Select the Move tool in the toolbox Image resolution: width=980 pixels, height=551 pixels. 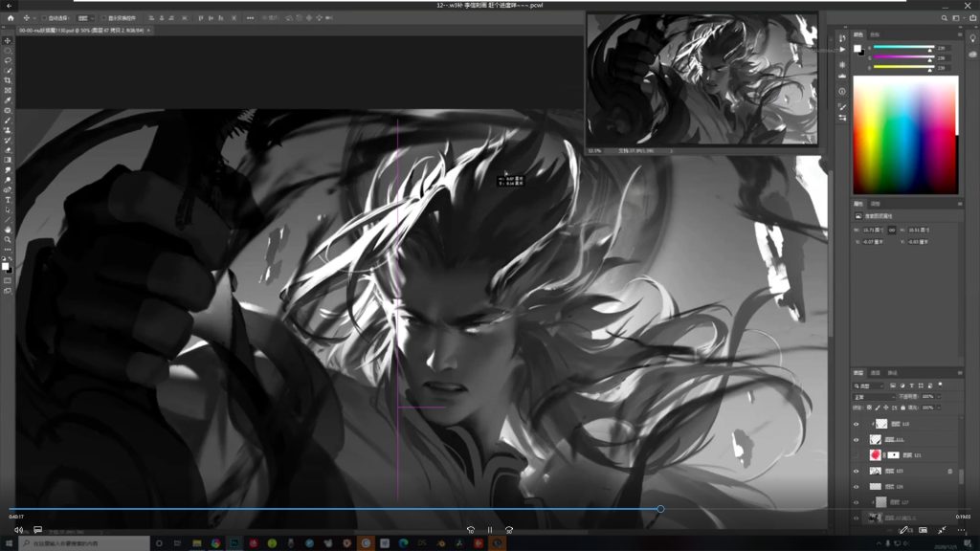click(8, 40)
